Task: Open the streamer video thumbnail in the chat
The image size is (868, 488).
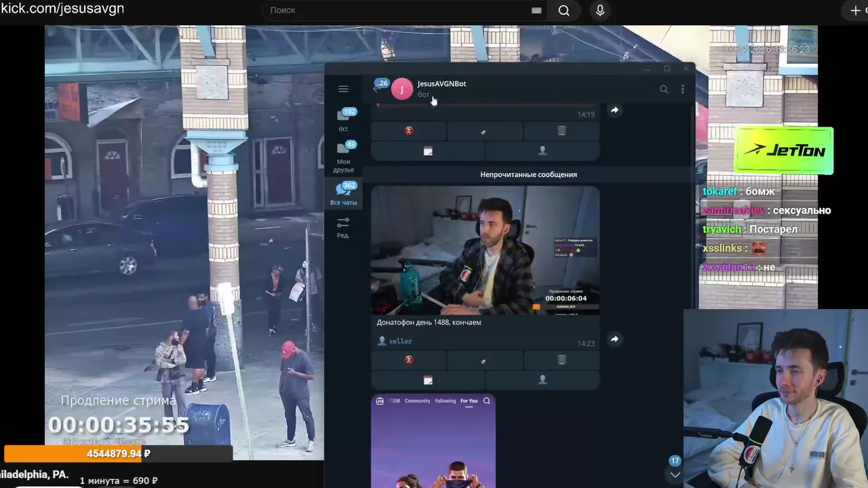Action: click(485, 251)
